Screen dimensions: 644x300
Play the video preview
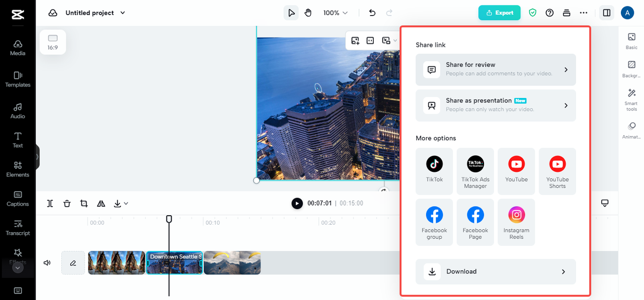[x=297, y=203]
